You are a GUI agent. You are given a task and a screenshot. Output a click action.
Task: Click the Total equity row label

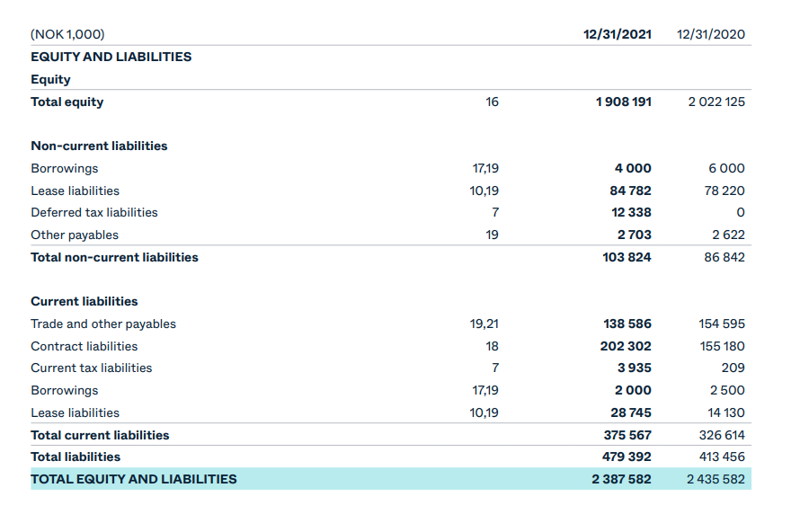(x=67, y=102)
